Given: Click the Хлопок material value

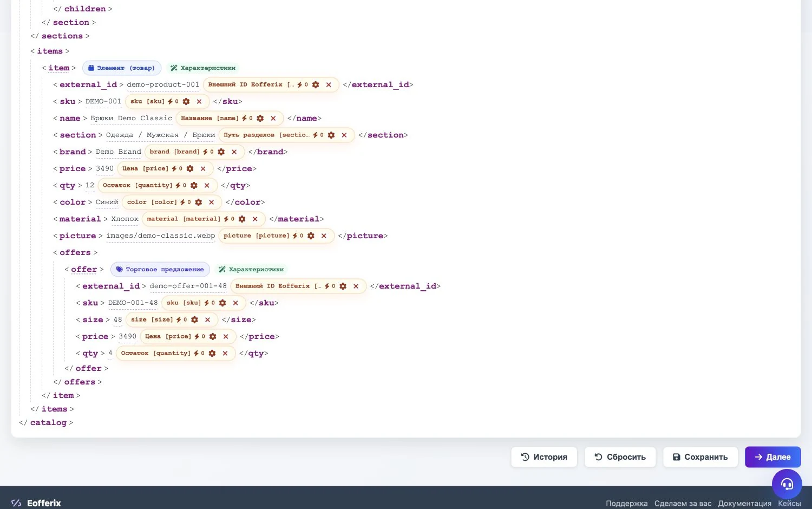Looking at the screenshot, I should (x=125, y=219).
